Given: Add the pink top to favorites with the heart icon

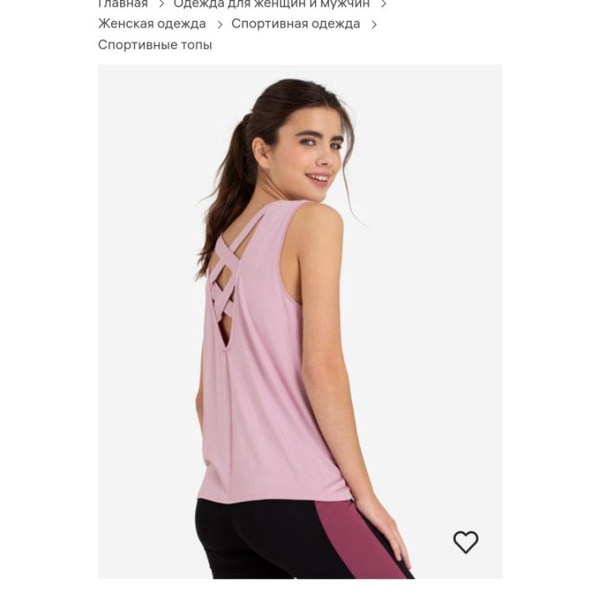Looking at the screenshot, I should [x=465, y=542].
